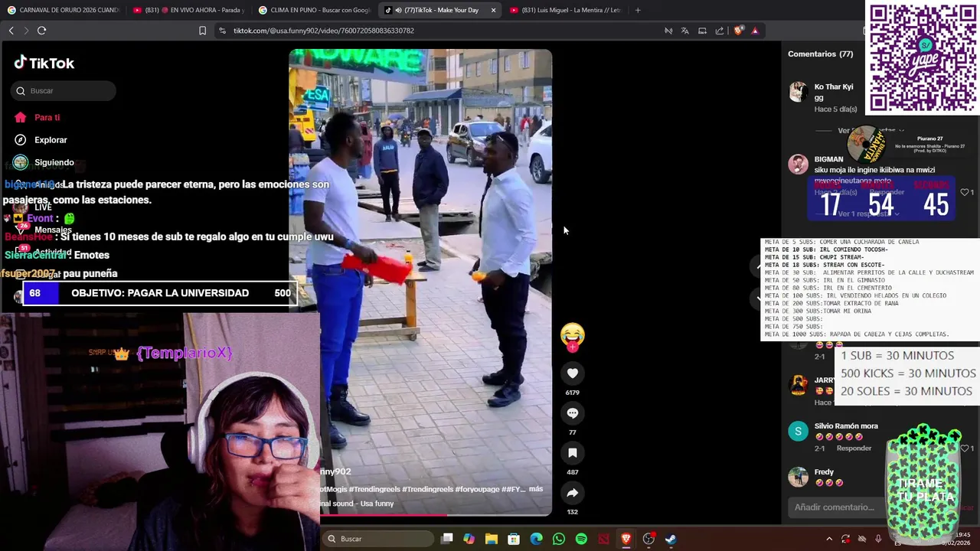
Task: Open Silvio Ramón mora's S avatar
Action: (798, 431)
